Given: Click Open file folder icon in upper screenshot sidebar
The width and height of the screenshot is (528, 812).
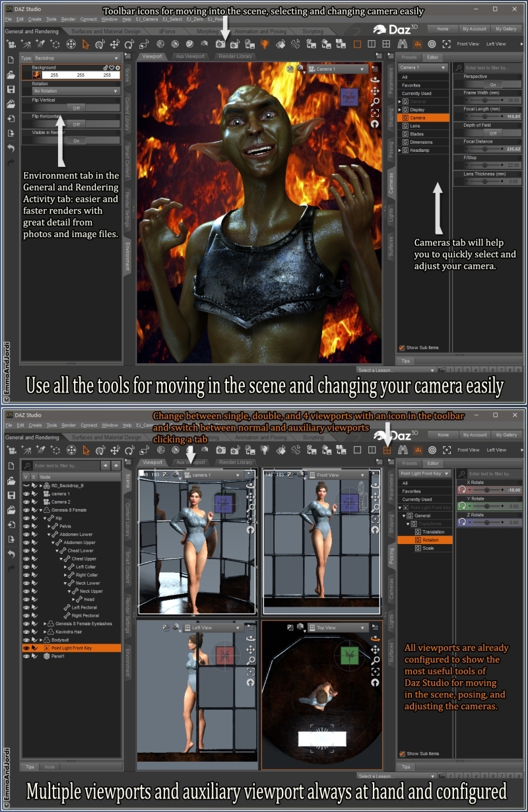Looking at the screenshot, I should point(11,74).
